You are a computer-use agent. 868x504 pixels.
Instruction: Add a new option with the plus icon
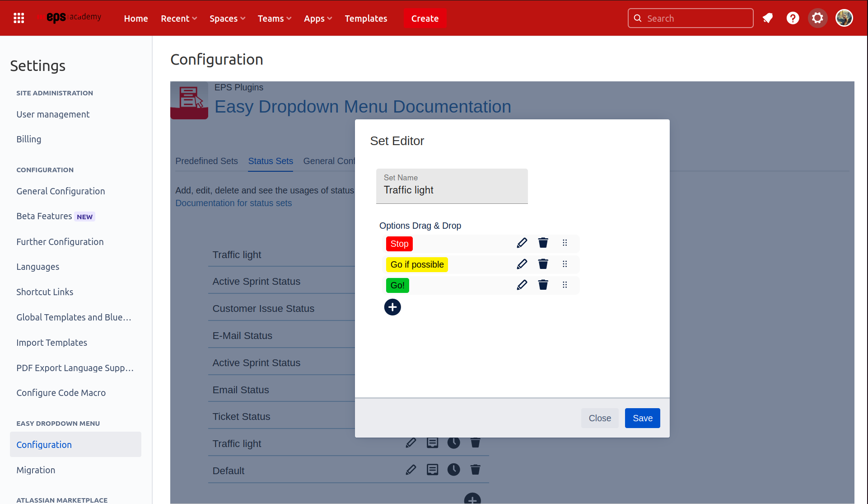[x=392, y=307]
